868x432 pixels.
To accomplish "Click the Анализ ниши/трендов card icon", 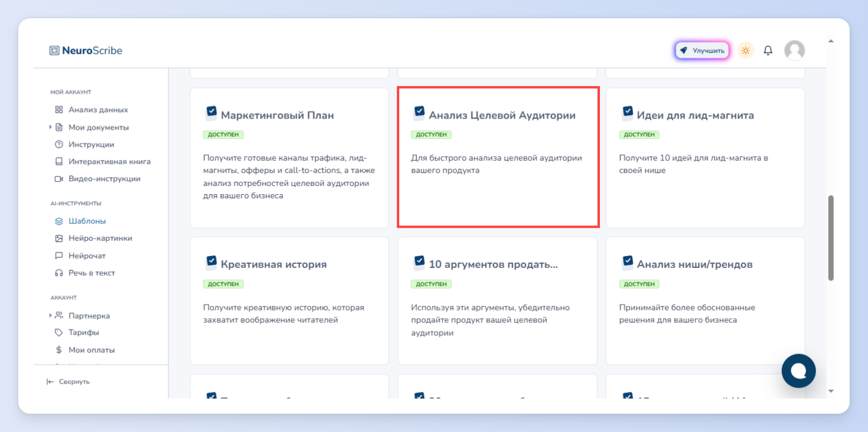I will point(627,263).
